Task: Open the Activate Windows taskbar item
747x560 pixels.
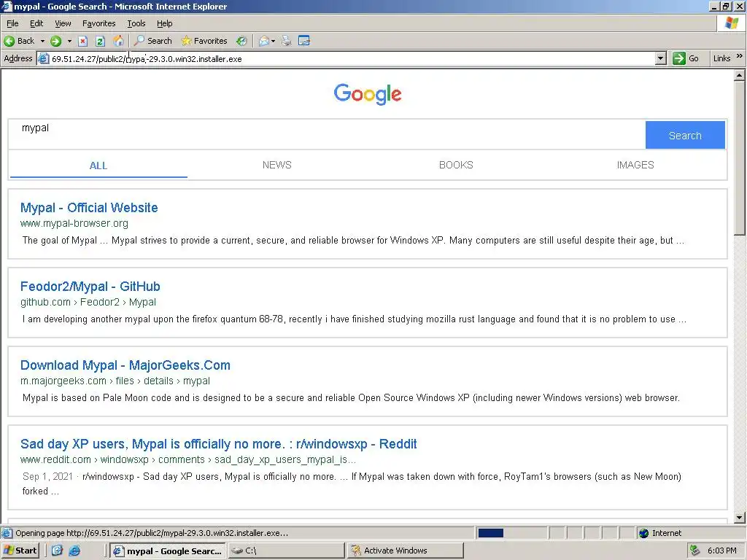Action: tap(406, 551)
